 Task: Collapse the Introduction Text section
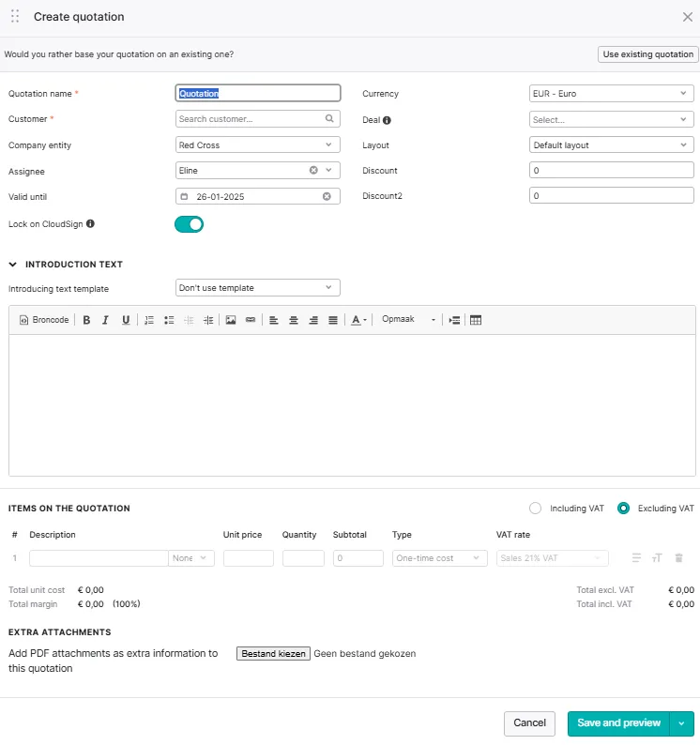[x=13, y=265]
